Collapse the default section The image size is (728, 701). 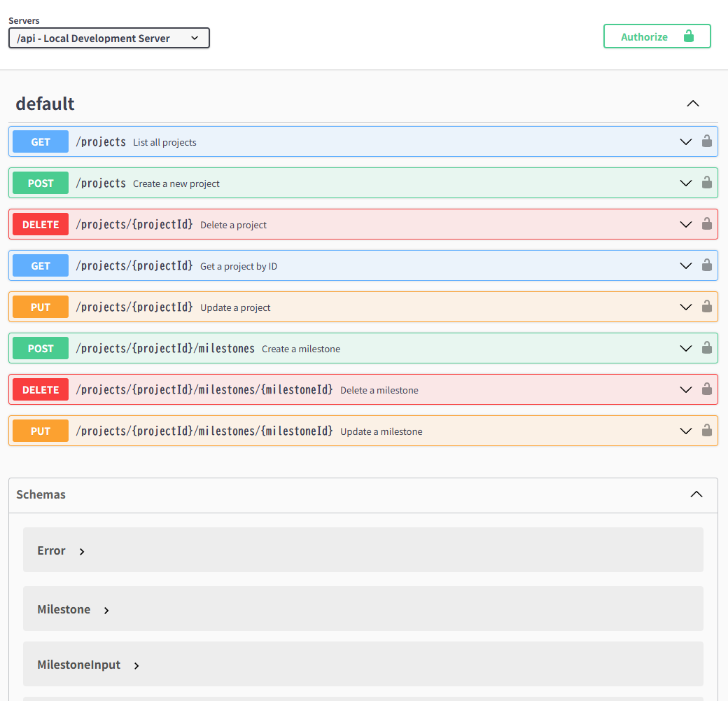pyautogui.click(x=693, y=104)
